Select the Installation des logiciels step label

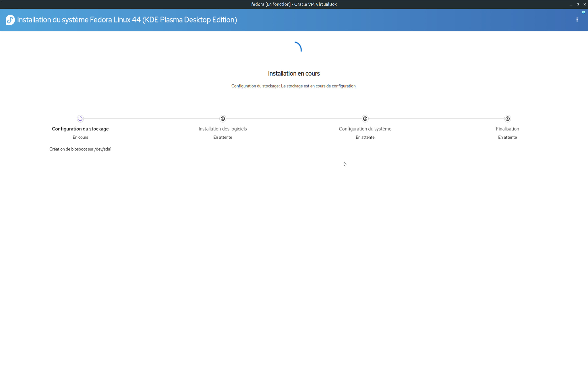point(223,129)
